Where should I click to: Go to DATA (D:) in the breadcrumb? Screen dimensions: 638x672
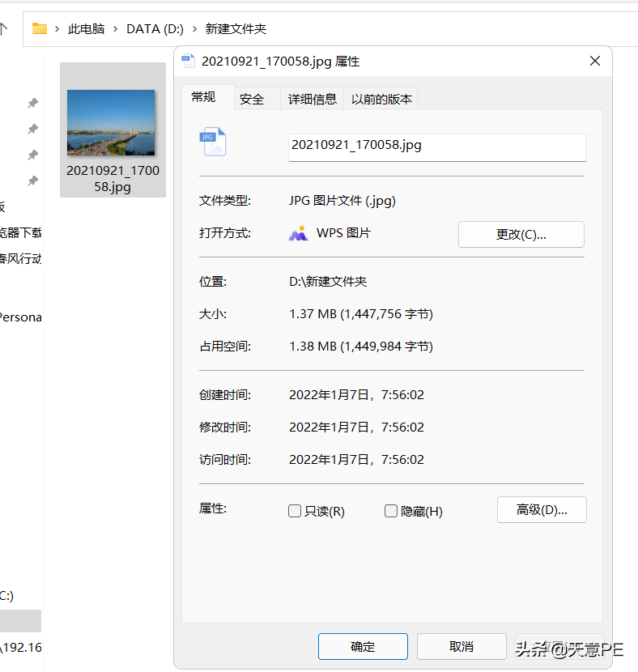click(x=155, y=28)
